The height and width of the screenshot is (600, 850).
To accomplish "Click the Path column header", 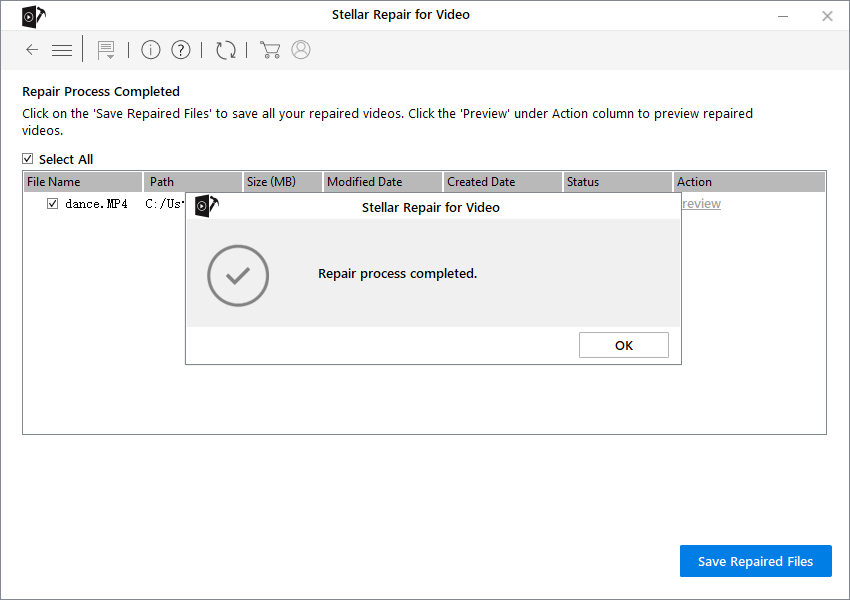I will coord(192,182).
